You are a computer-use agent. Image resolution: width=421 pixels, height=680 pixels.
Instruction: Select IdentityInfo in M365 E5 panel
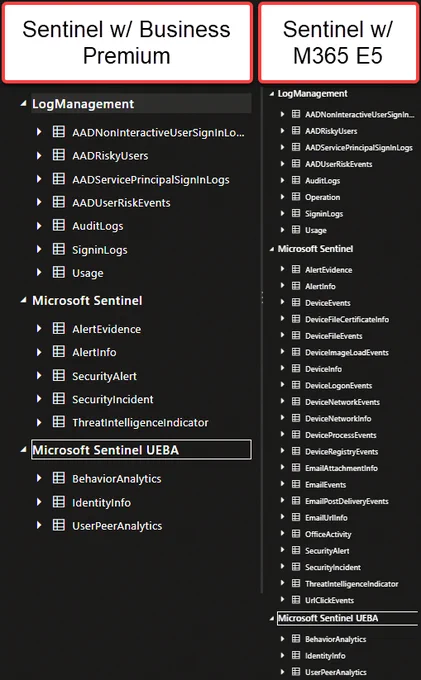[x=325, y=656]
